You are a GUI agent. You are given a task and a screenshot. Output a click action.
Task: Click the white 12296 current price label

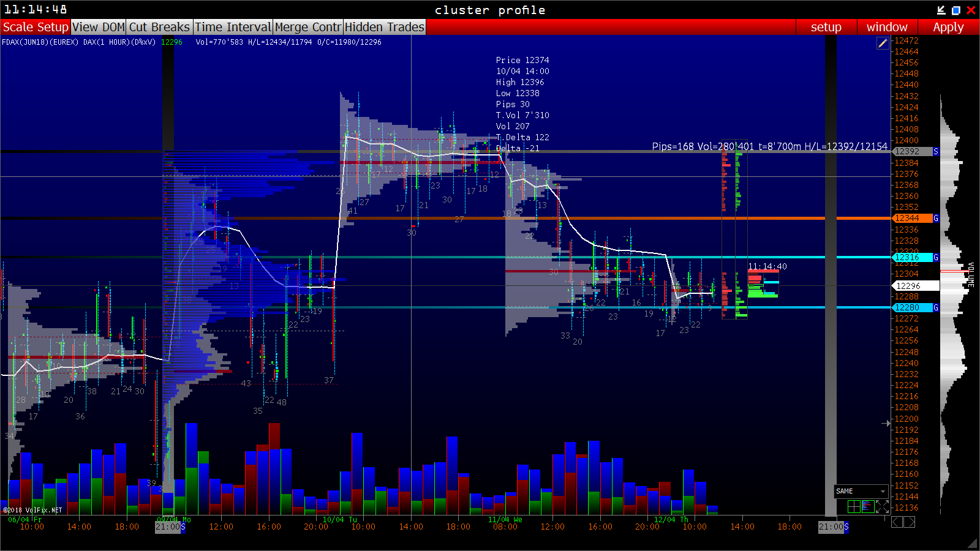[914, 285]
